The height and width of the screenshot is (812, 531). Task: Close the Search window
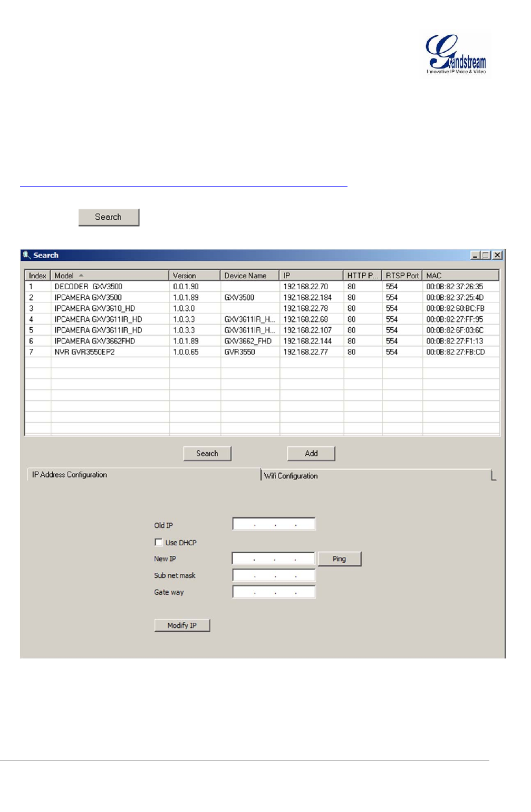click(497, 255)
